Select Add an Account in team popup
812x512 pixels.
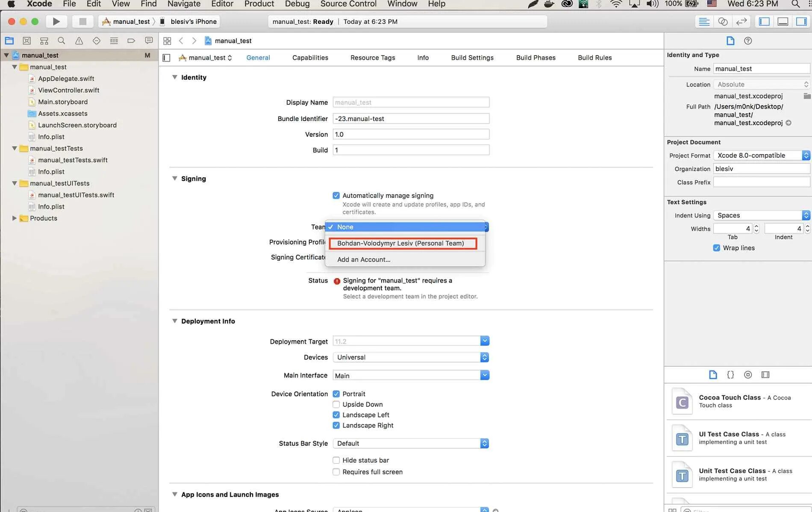(364, 259)
